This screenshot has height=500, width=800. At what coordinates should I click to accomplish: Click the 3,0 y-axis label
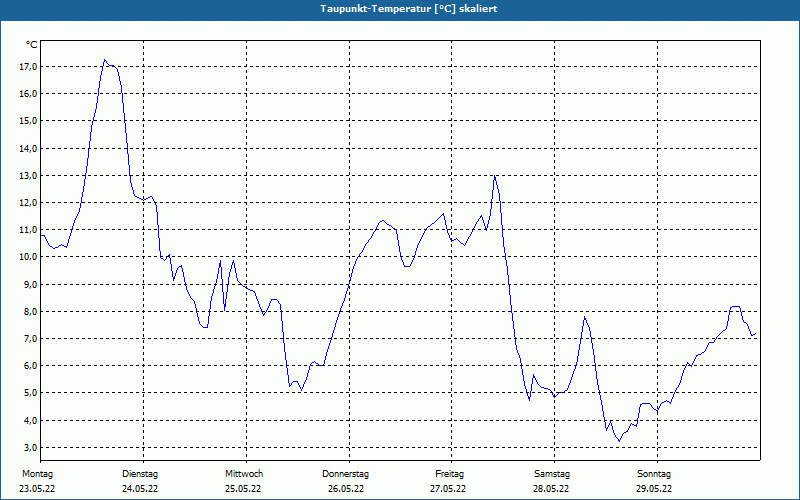point(30,447)
